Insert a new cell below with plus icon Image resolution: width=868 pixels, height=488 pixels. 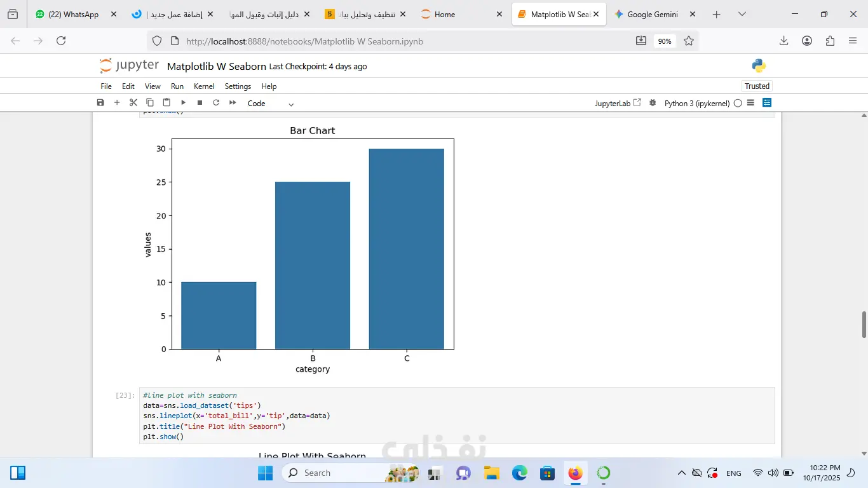117,103
